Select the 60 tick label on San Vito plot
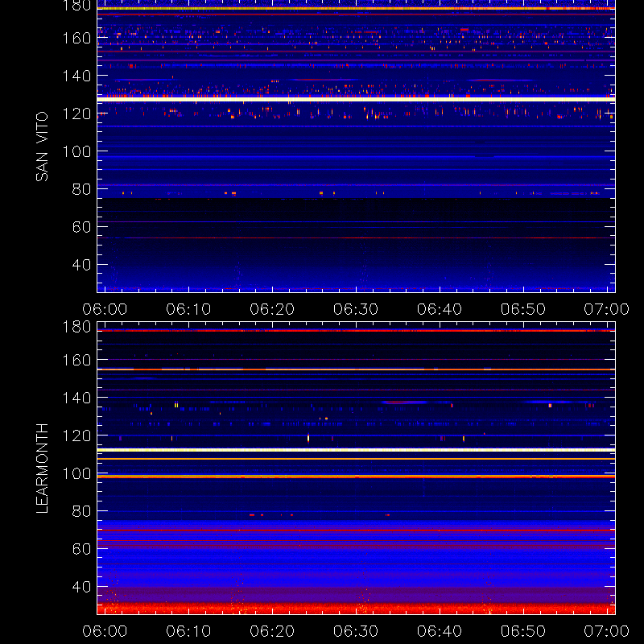This screenshot has width=644, height=644. [x=82, y=227]
